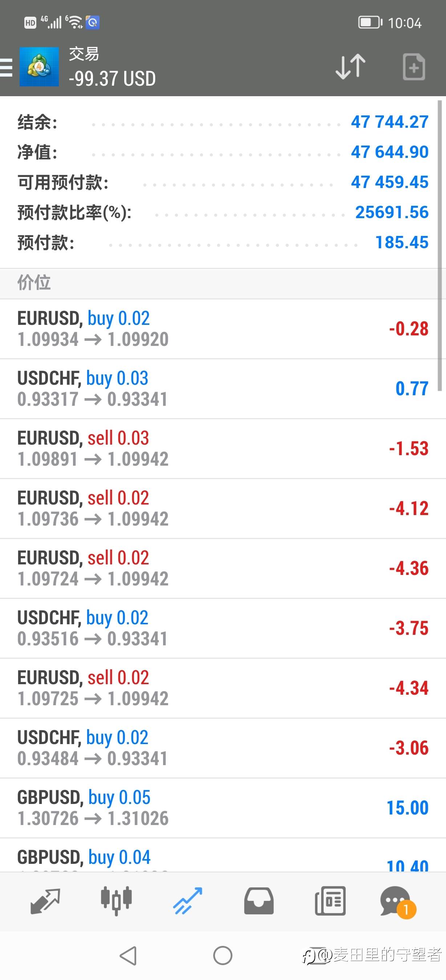Sort positions with the up-down arrows icon
Screen dimensions: 446x980
[x=350, y=66]
